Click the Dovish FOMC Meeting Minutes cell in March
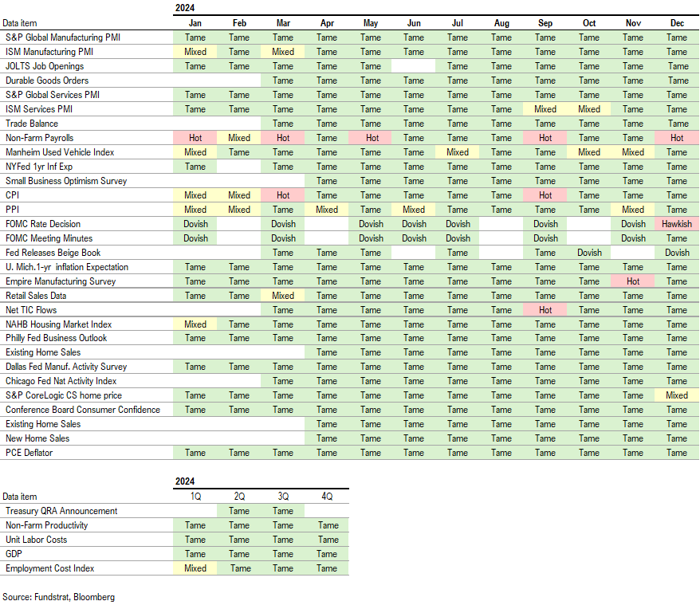 [283, 238]
